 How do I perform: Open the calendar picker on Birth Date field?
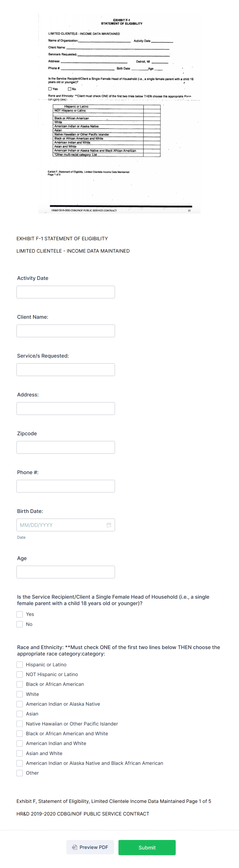click(108, 525)
